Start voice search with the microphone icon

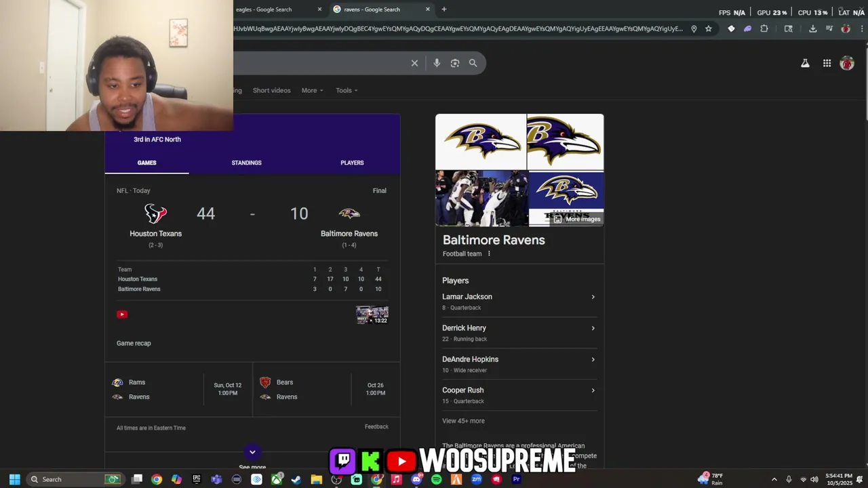[437, 63]
